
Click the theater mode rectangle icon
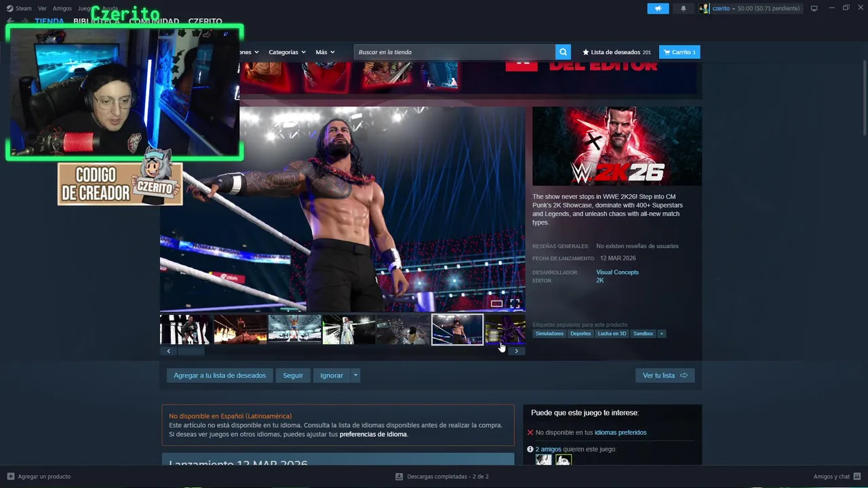pyautogui.click(x=496, y=304)
